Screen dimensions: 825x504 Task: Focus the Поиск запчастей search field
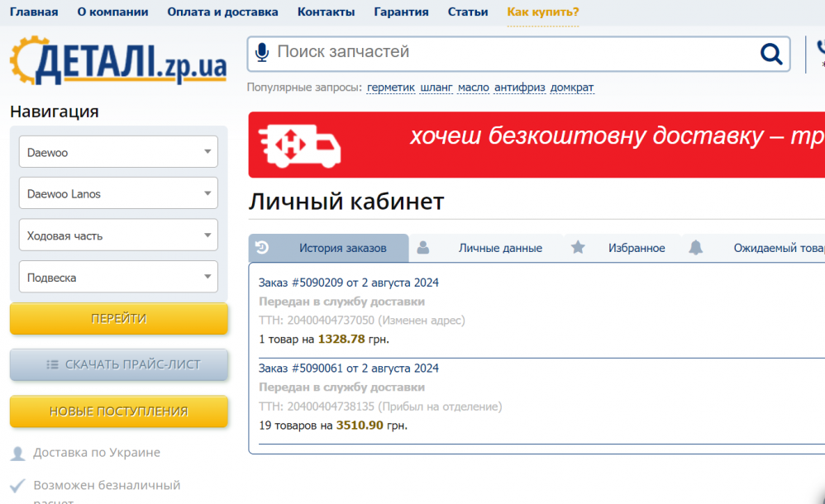[513, 53]
